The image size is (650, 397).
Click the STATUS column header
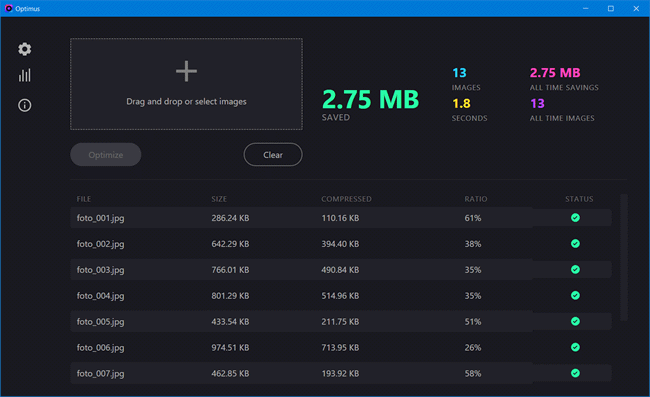pos(579,199)
